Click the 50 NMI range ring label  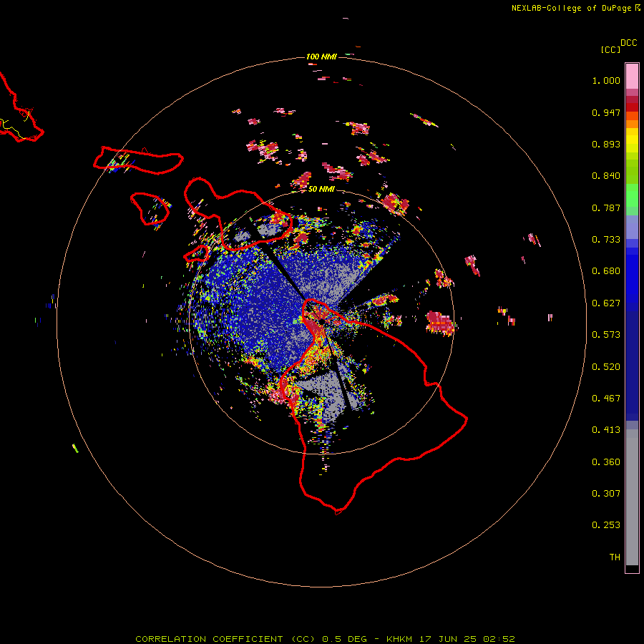coord(321,189)
